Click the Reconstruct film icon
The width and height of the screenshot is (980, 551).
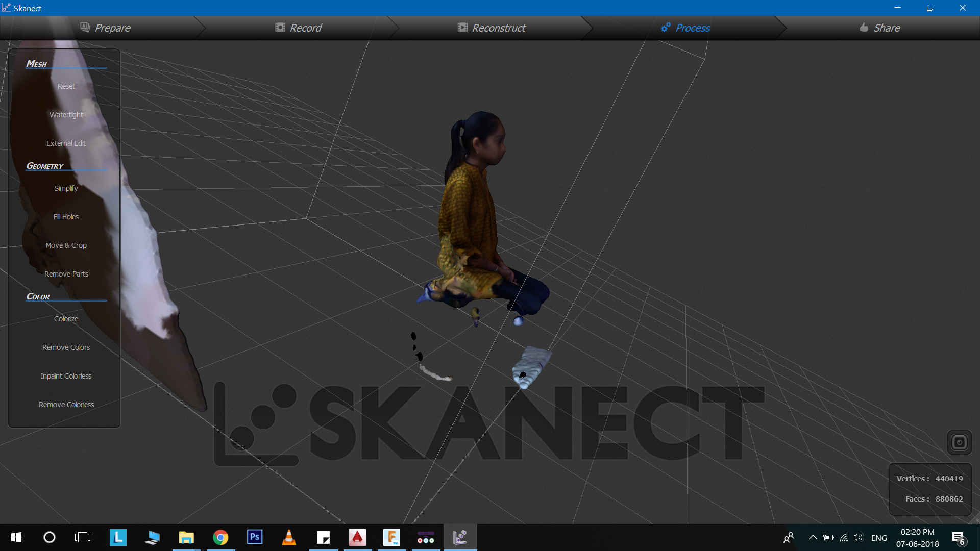462,27
